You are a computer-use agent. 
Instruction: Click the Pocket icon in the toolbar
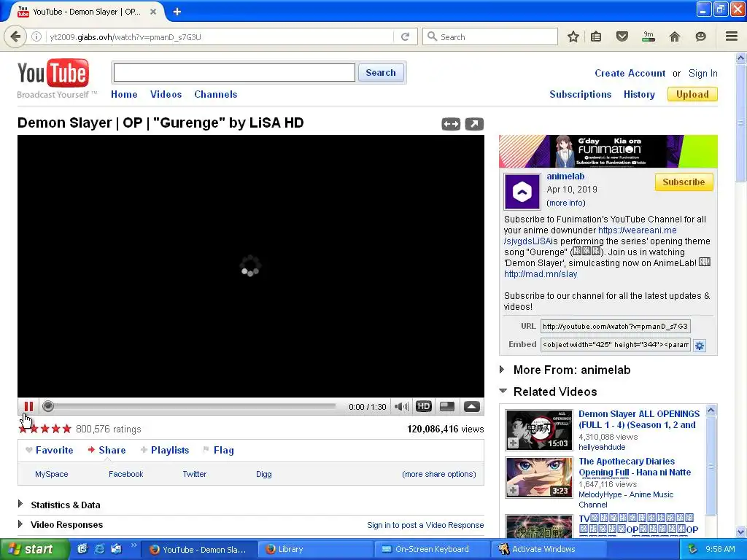click(622, 36)
